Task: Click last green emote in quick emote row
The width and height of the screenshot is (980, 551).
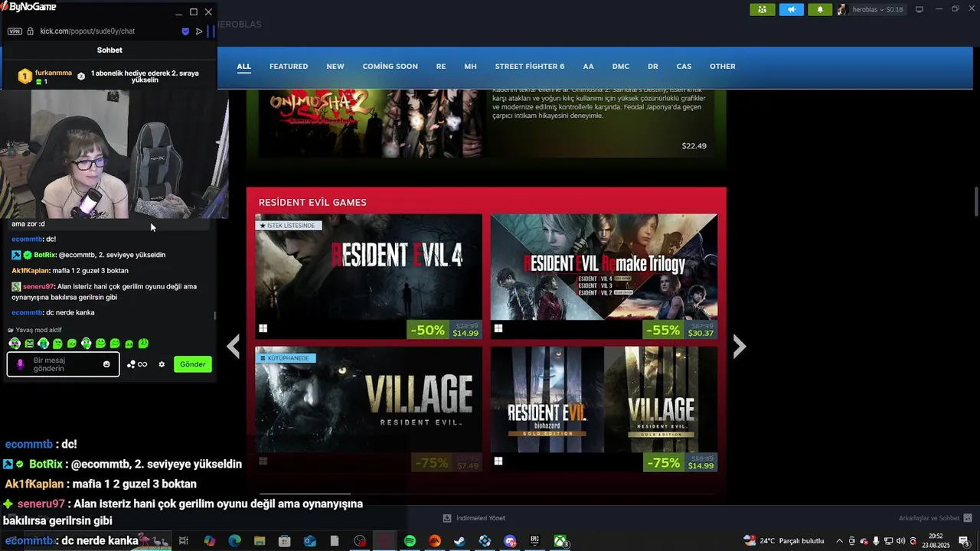Action: pos(143,344)
